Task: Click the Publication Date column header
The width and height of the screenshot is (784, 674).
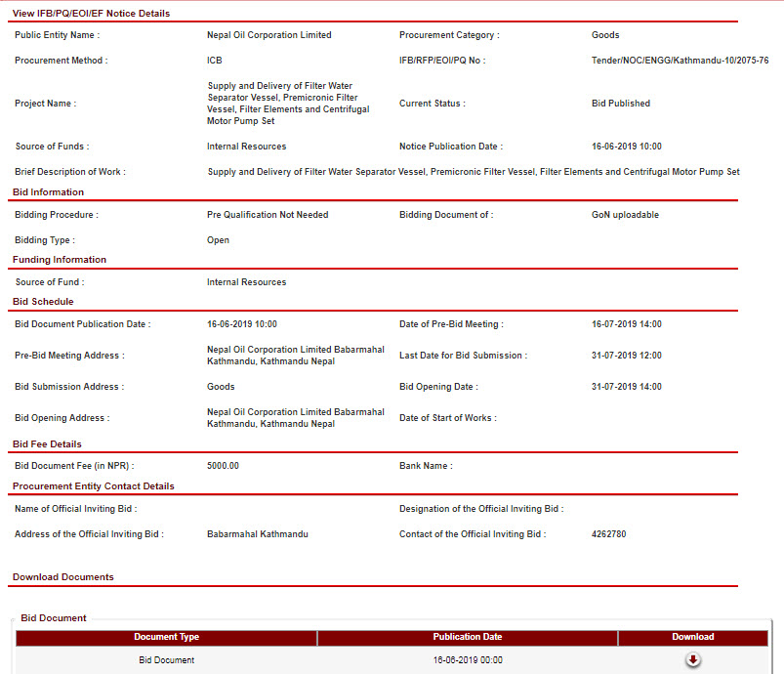Action: pos(467,637)
